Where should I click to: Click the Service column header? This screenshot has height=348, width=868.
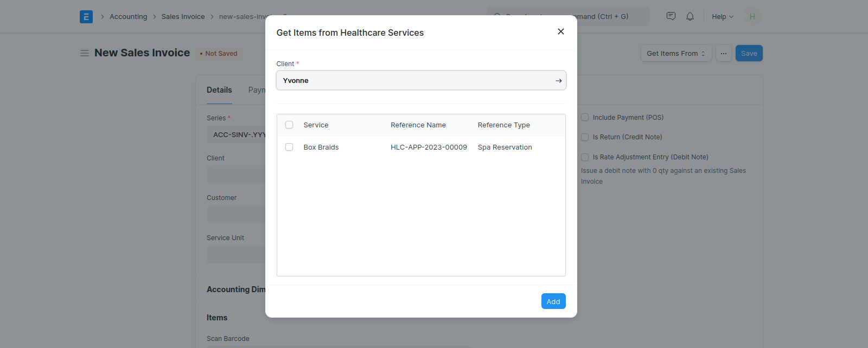click(x=316, y=125)
